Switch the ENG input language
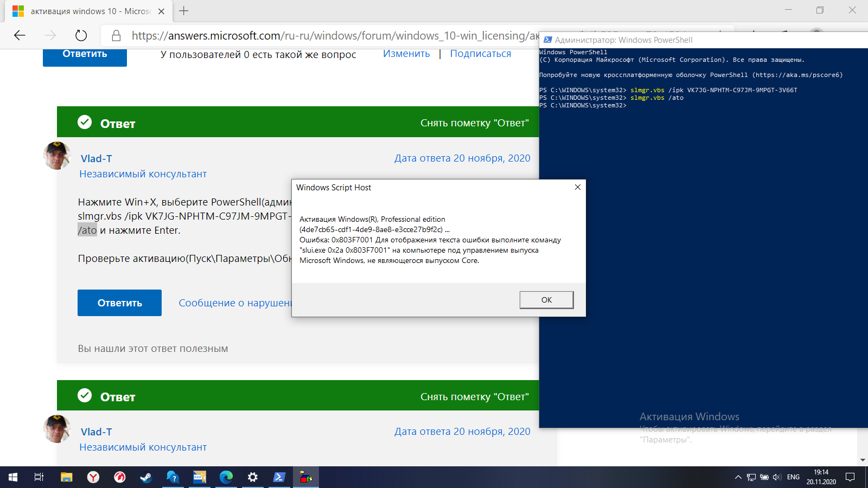This screenshot has width=868, height=488. point(793,477)
